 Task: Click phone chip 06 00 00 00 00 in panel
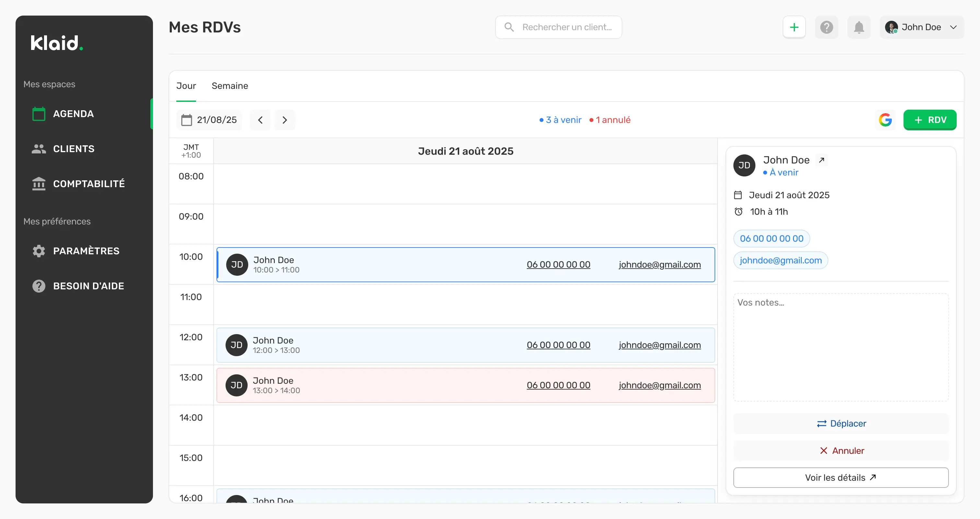coord(772,238)
